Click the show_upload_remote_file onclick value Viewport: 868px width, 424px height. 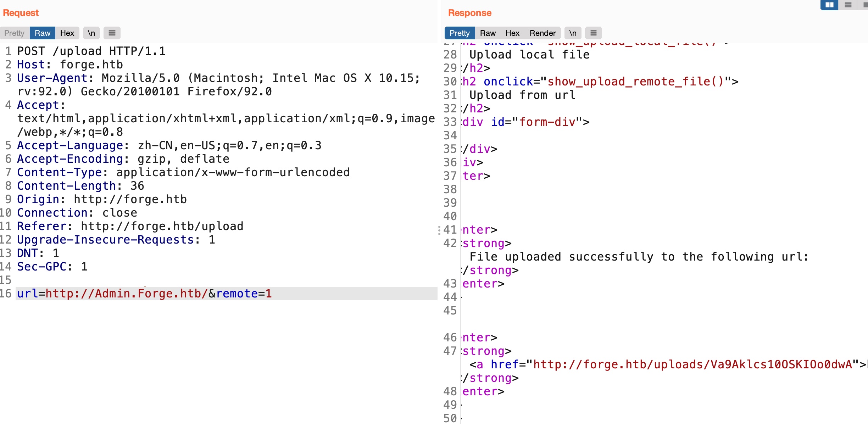tap(635, 82)
